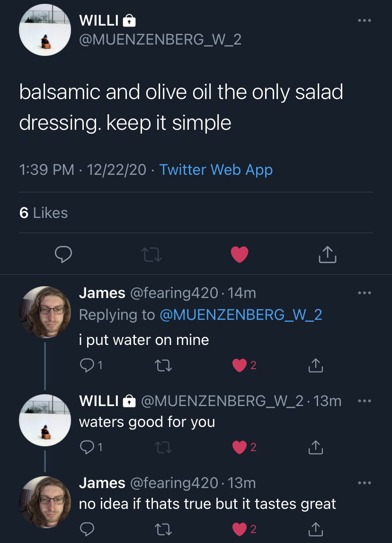Viewport: 392px width, 543px height.
Task: Share "i put water on mine" reply
Action: (315, 365)
